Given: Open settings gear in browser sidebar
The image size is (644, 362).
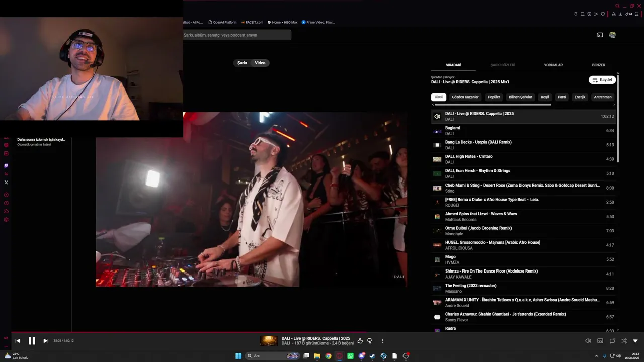Looking at the screenshot, I should pyautogui.click(x=6, y=220).
